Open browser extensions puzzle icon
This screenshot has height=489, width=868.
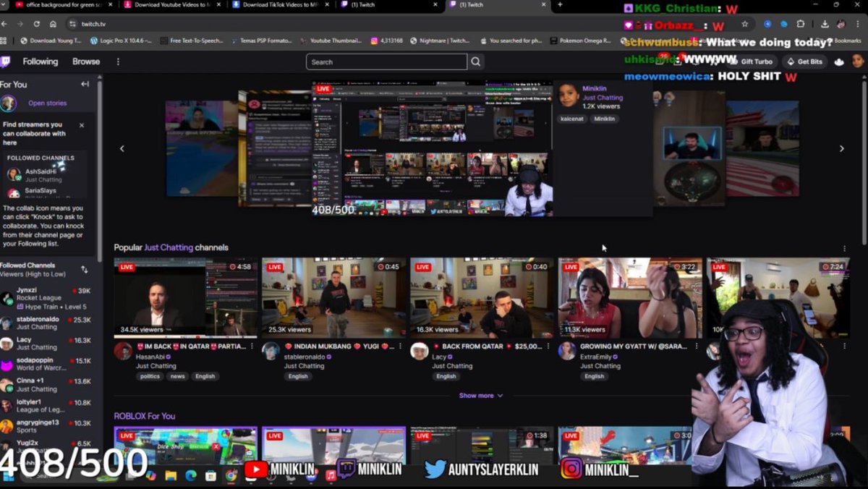[x=800, y=24]
